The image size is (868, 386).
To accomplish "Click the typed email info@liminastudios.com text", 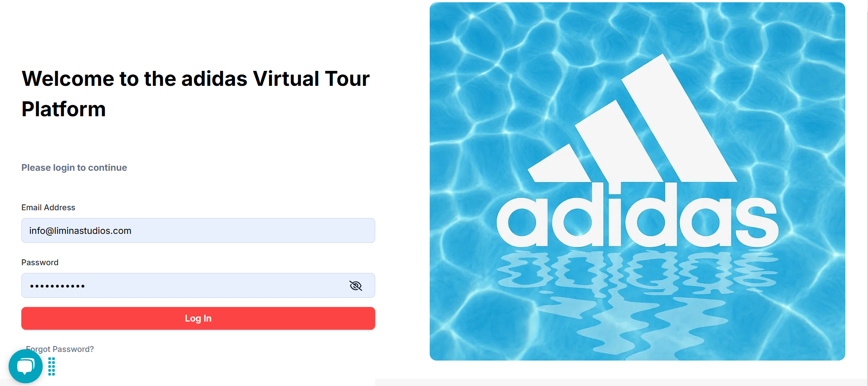I will (80, 231).
